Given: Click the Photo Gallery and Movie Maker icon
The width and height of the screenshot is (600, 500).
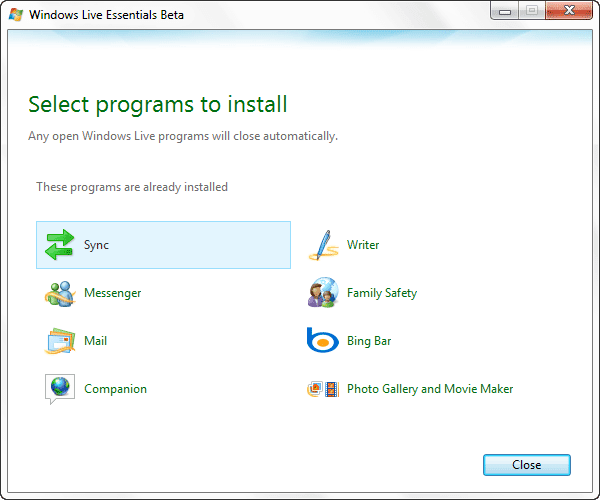Looking at the screenshot, I should 323,389.
